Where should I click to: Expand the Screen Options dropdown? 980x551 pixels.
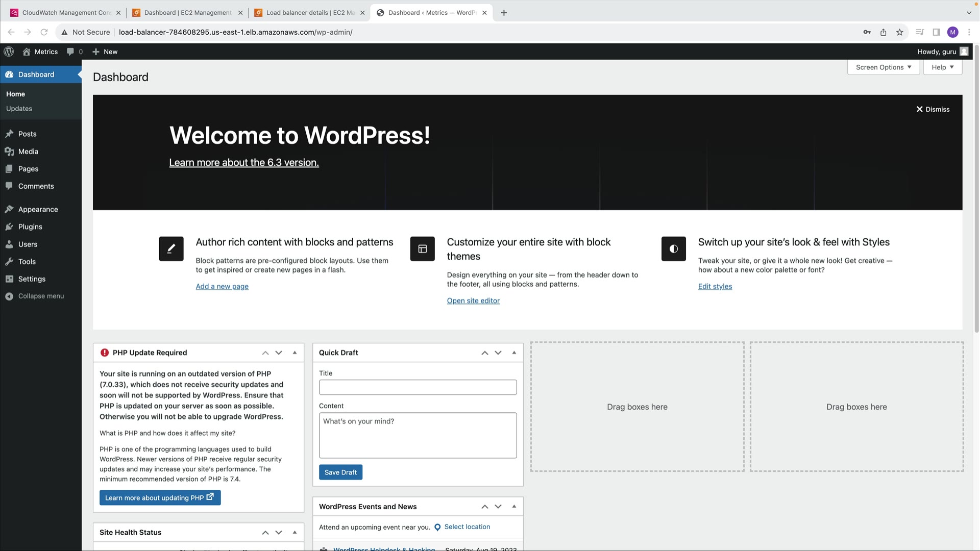pyautogui.click(x=883, y=67)
